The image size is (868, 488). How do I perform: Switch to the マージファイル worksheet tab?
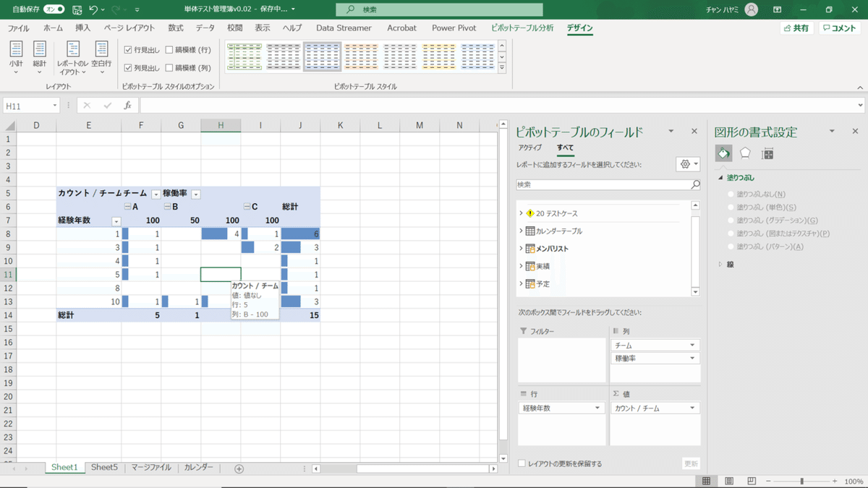click(x=151, y=468)
